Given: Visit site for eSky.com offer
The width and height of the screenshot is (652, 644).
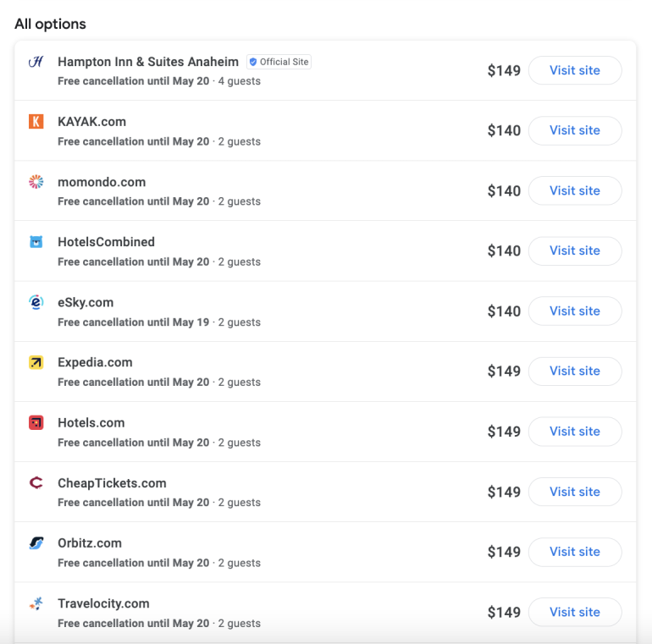Looking at the screenshot, I should tap(575, 311).
